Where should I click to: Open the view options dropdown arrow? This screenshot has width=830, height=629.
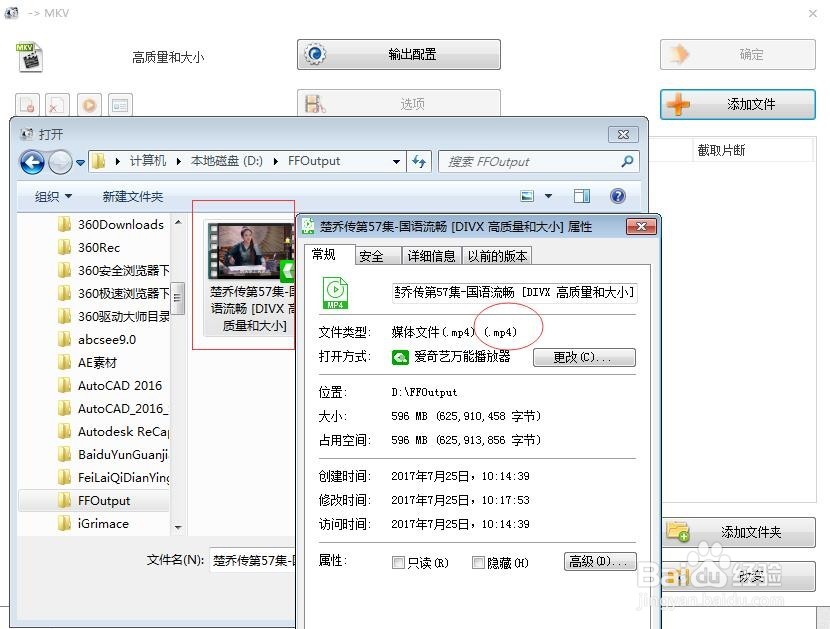point(548,196)
